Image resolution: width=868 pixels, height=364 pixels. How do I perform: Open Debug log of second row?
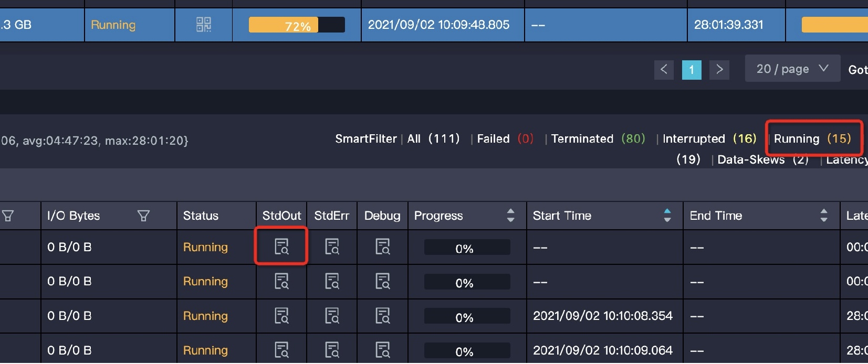383,281
